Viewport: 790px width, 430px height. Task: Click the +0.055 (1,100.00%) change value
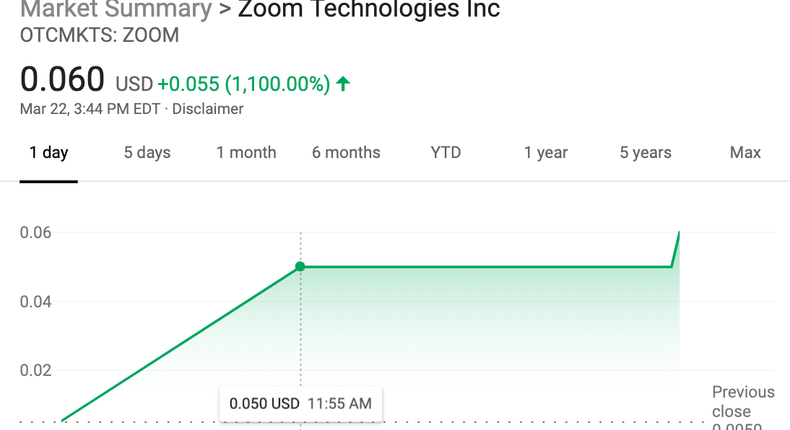pos(243,84)
